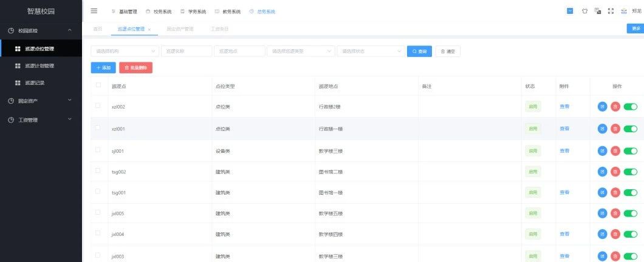644x262 pixels.
Task: Check the select-all checkbox in table header
Action: (x=98, y=86)
